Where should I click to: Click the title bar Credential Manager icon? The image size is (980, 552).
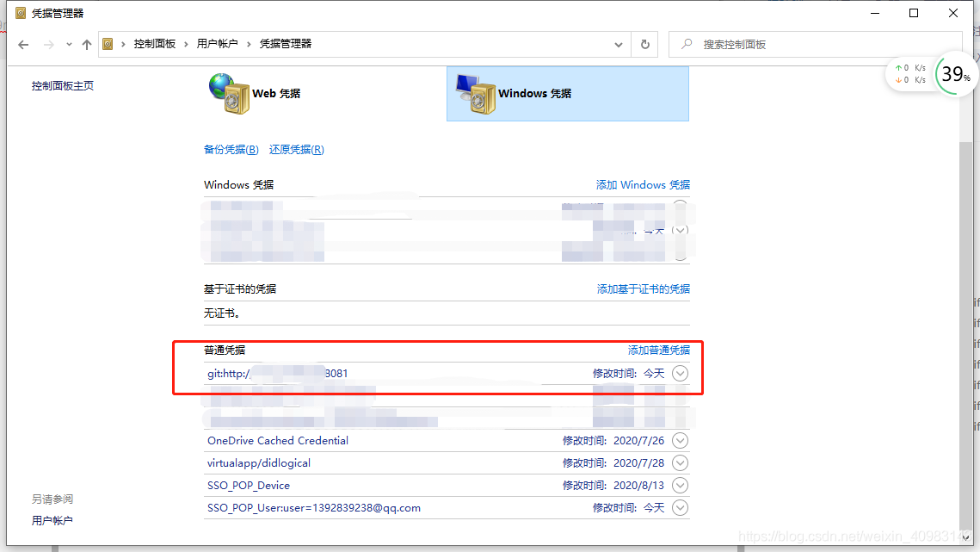point(21,13)
